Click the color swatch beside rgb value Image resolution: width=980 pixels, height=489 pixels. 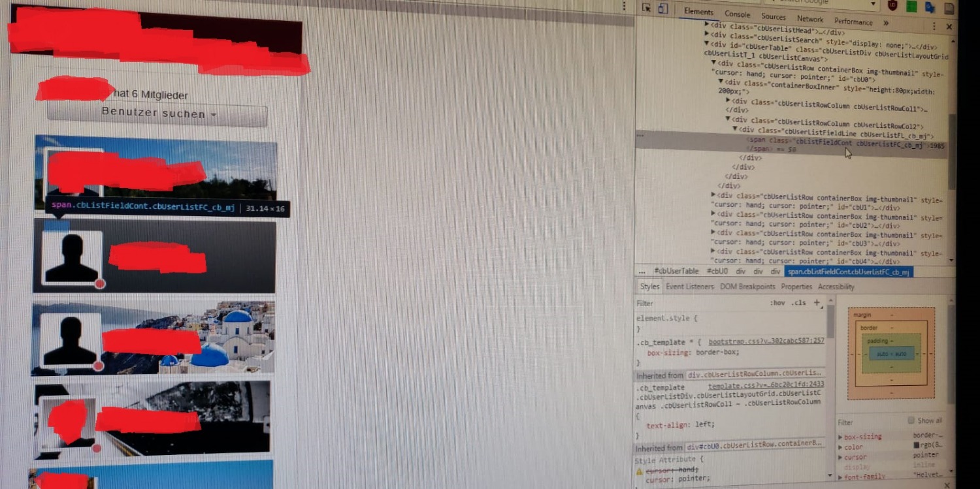pyautogui.click(x=917, y=446)
